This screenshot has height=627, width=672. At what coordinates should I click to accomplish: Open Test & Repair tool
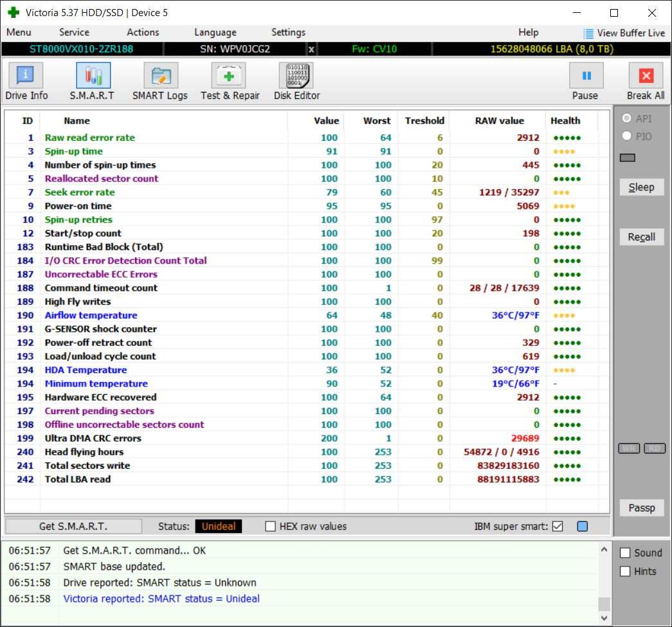[x=230, y=82]
